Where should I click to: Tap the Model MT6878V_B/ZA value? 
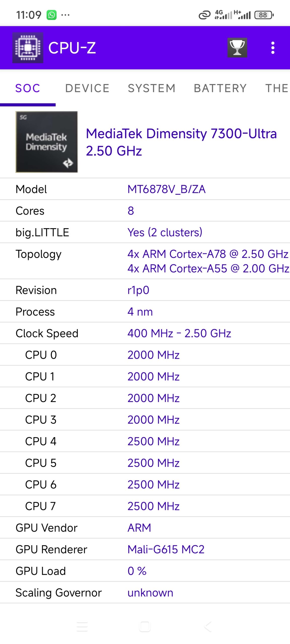166,189
